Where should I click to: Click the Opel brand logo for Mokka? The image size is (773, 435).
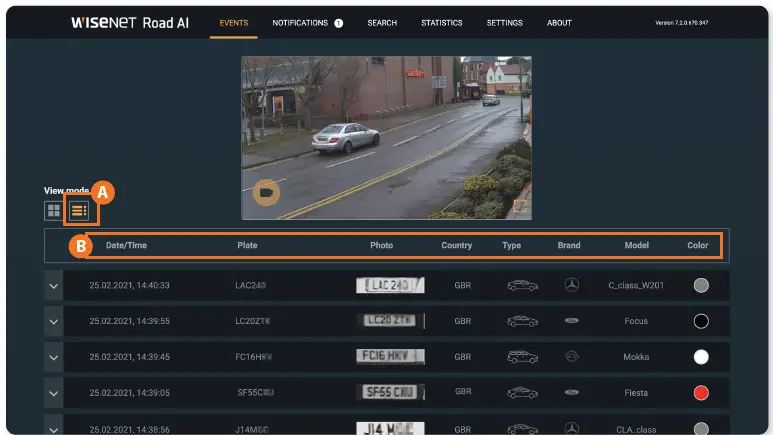click(x=571, y=356)
